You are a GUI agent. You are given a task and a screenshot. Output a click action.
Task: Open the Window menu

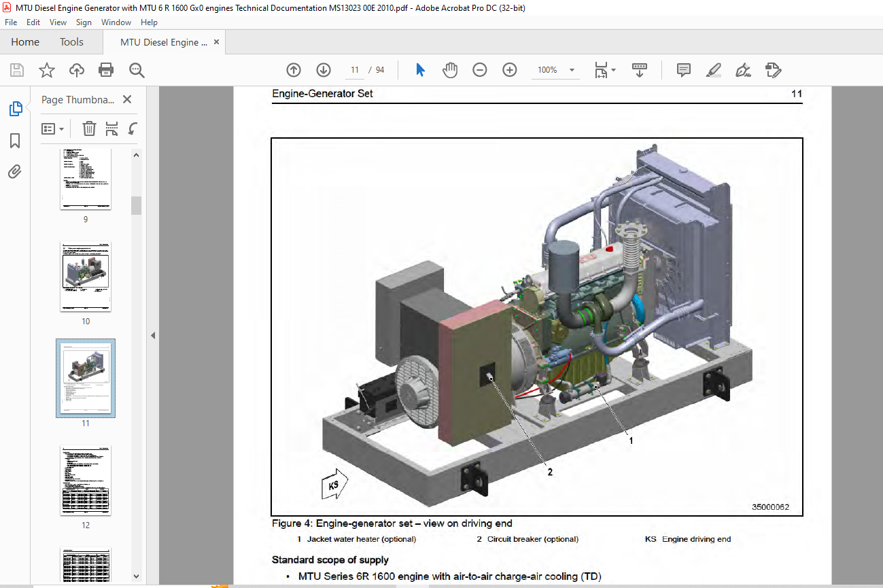tap(116, 22)
